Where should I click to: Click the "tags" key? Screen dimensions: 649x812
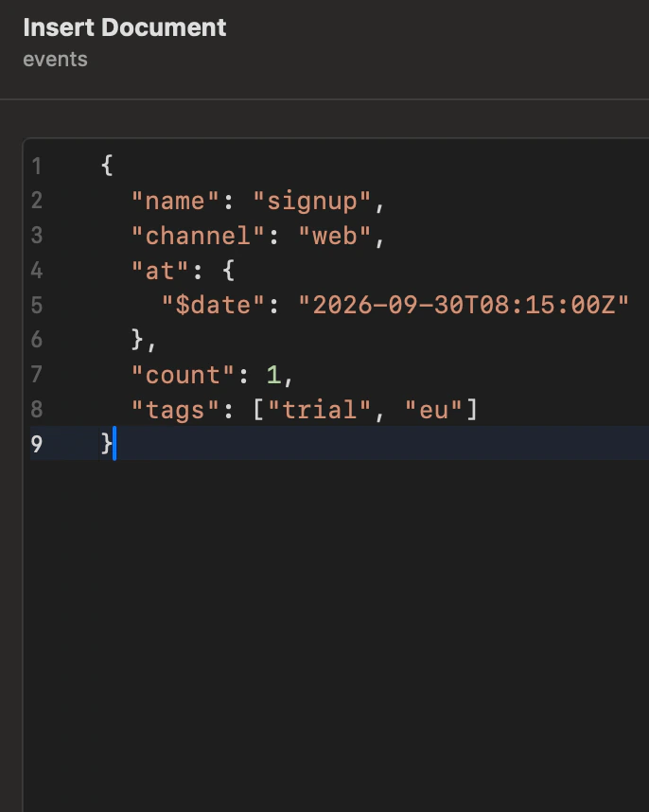[175, 410]
